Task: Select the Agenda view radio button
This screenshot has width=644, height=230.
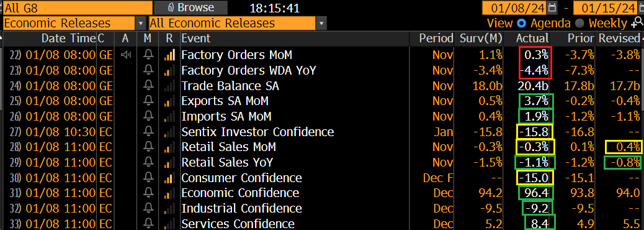Action: (521, 23)
